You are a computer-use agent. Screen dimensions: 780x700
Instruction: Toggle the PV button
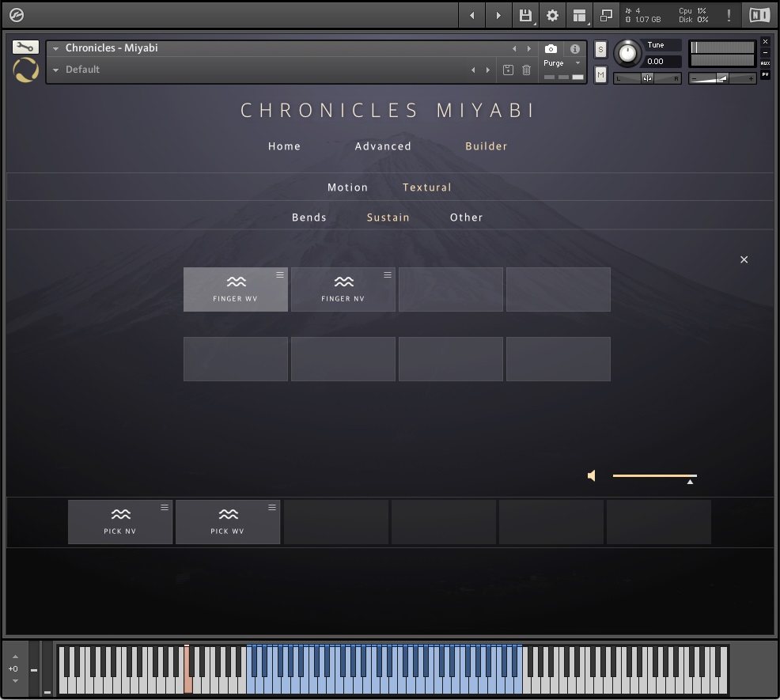(765, 74)
